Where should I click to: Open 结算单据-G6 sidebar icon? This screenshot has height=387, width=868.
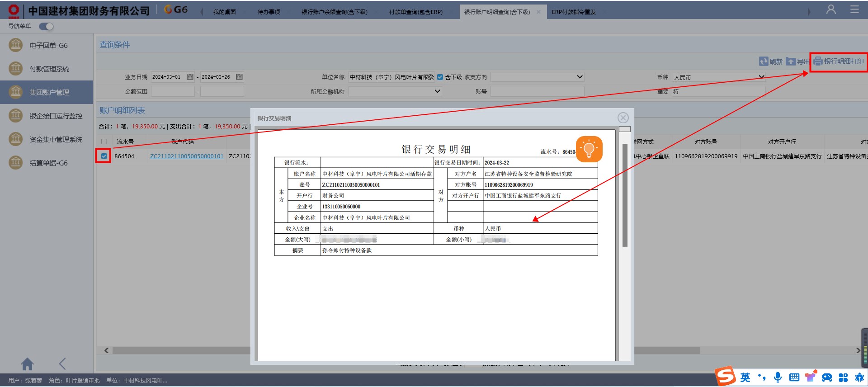point(16,163)
